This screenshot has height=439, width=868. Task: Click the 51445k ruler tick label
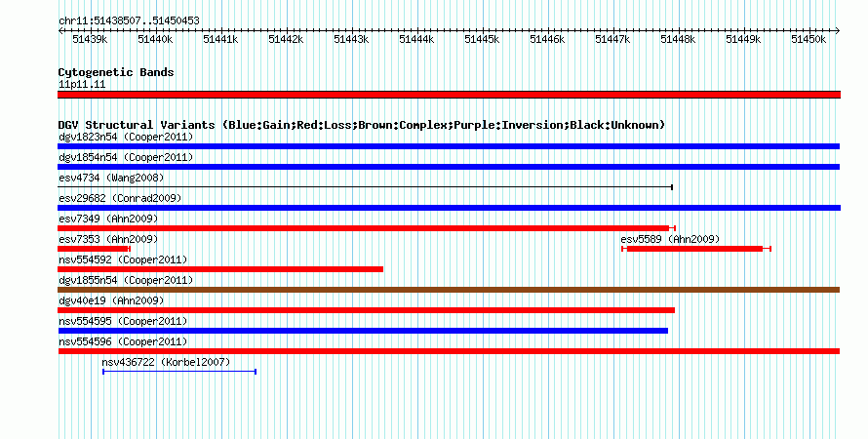coord(482,39)
